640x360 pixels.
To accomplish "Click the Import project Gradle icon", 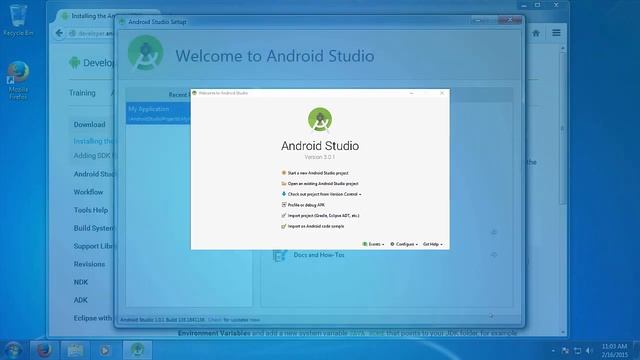I will point(284,216).
